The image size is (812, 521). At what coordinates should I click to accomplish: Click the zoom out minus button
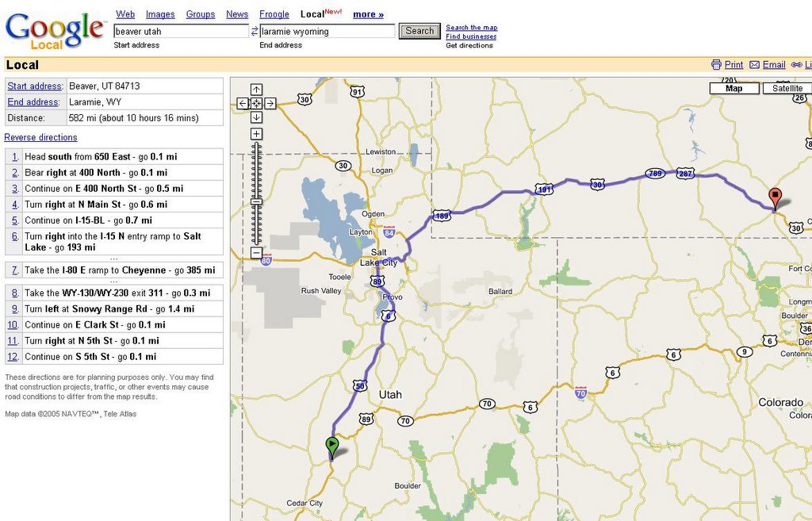coord(256,253)
